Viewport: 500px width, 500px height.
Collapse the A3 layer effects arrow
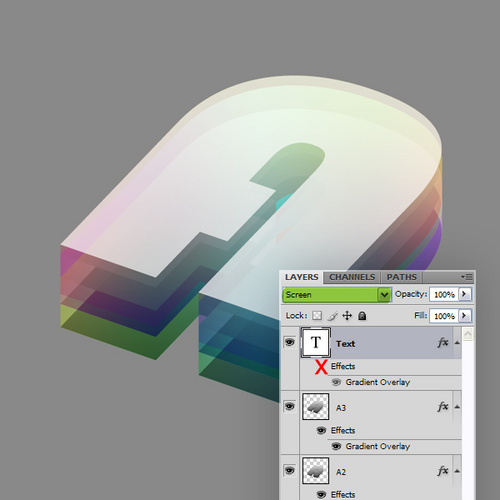457,407
